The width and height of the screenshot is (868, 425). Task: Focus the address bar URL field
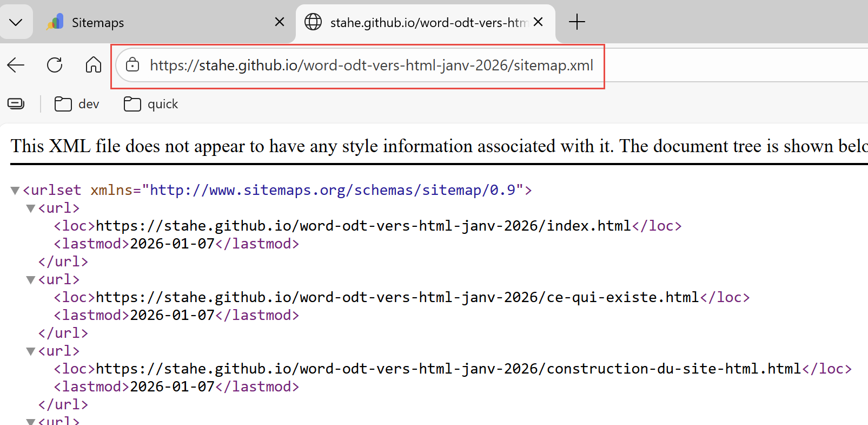[371, 66]
